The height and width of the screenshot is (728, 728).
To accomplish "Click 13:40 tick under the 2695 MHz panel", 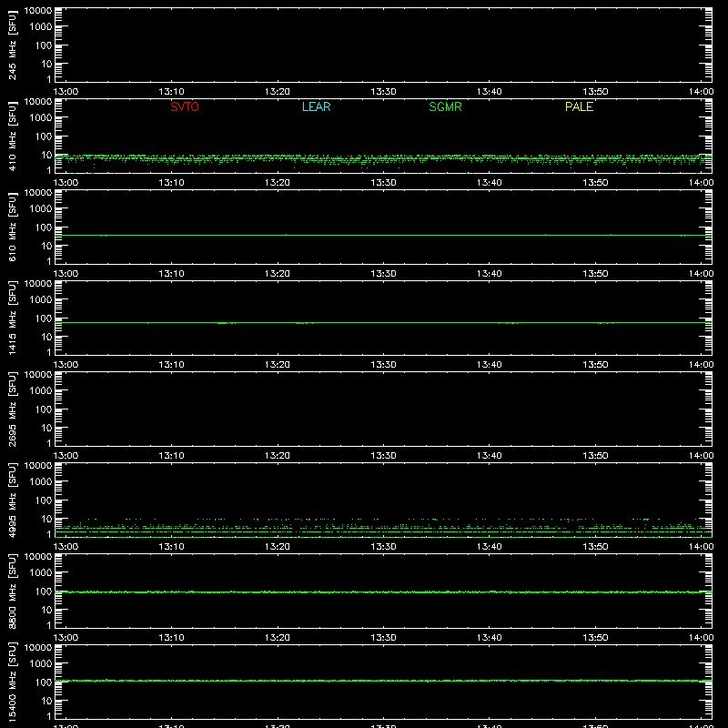I will [x=490, y=456].
